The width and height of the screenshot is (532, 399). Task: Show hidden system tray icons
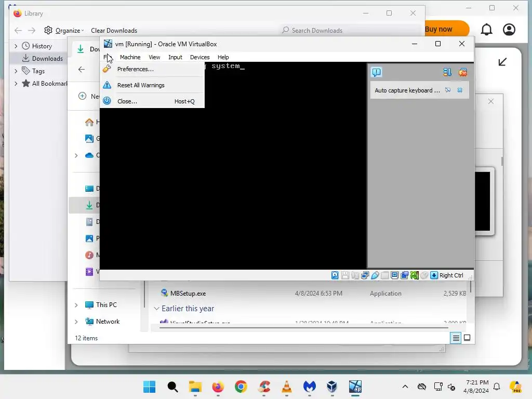tap(405, 387)
